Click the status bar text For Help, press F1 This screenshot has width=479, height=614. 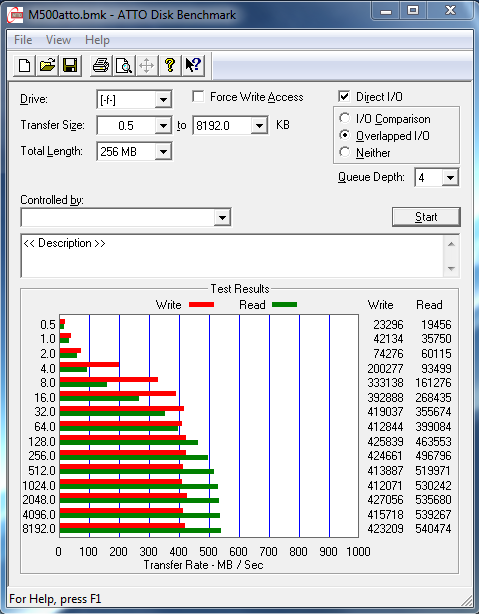(x=55, y=599)
